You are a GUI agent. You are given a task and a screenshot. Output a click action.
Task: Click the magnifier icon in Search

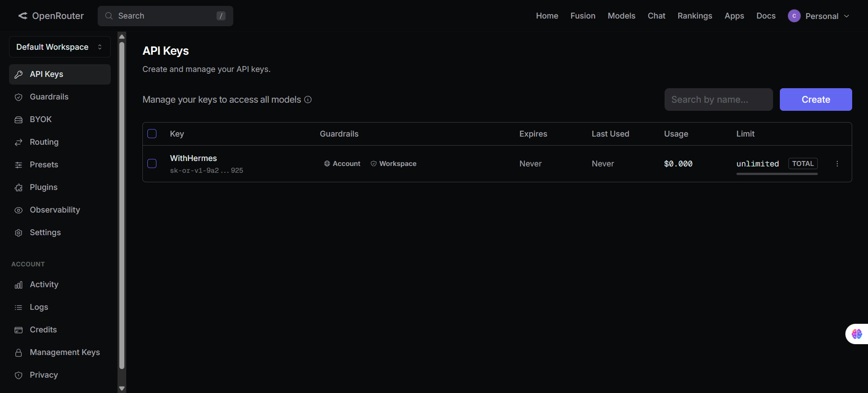tap(109, 16)
